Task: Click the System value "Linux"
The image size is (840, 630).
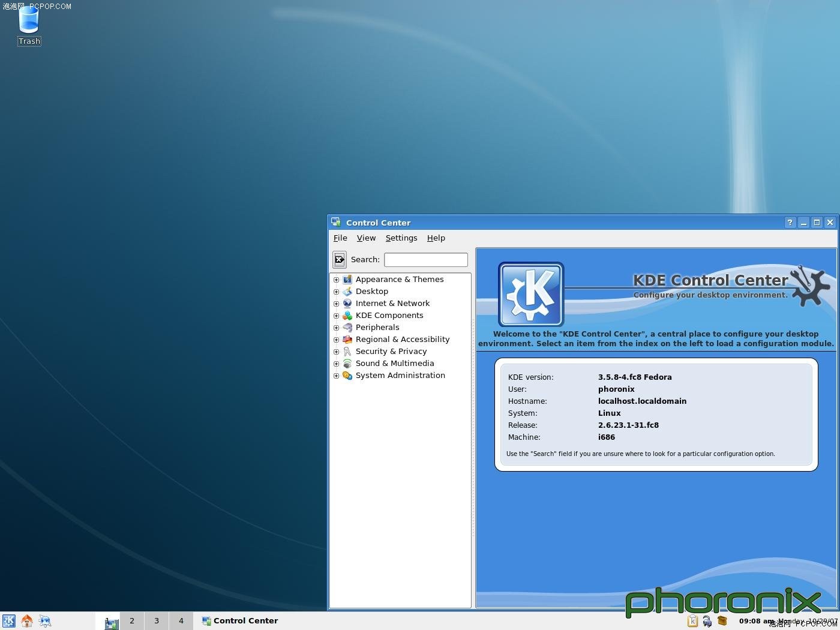Action: coord(610,413)
